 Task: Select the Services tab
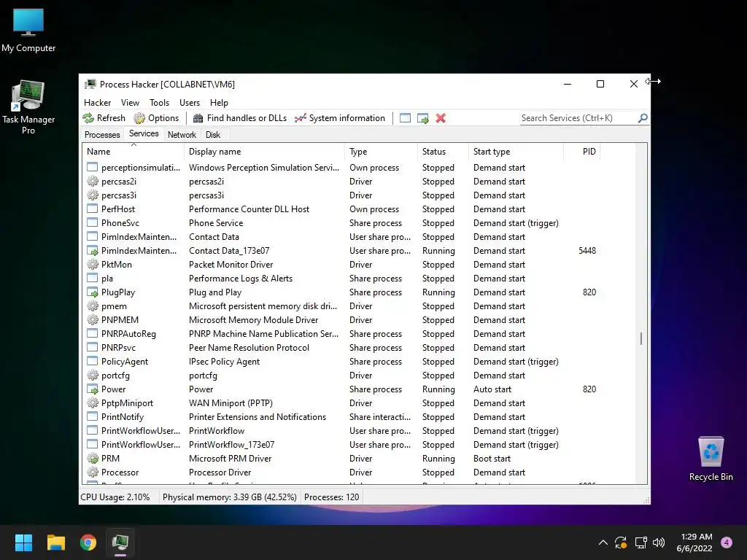144,134
